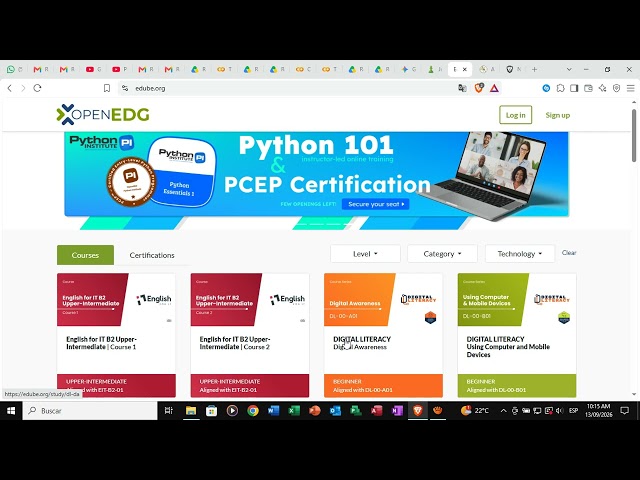The width and height of the screenshot is (640, 480).
Task: Bookmark this page with the bookmark icon
Action: [x=107, y=88]
